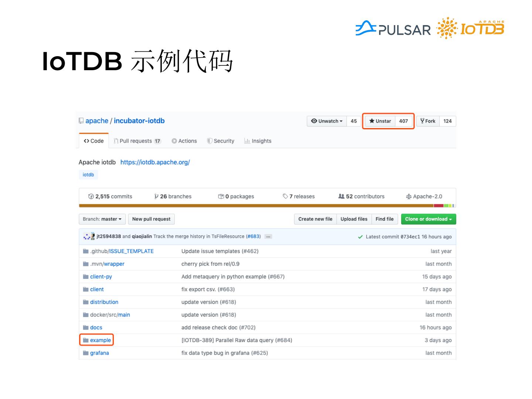Click the folder icon for docker/src/main
Viewport: 532px width, 399px height.
pyautogui.click(x=86, y=315)
